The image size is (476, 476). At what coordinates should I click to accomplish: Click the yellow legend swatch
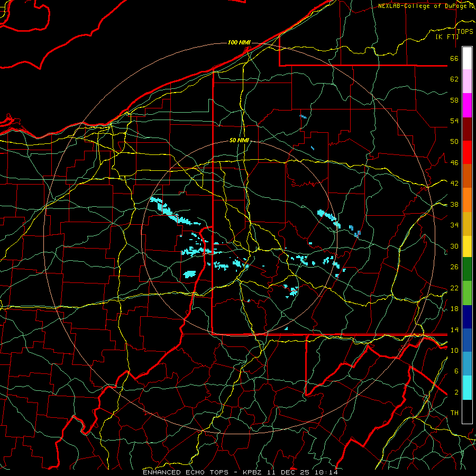click(467, 246)
